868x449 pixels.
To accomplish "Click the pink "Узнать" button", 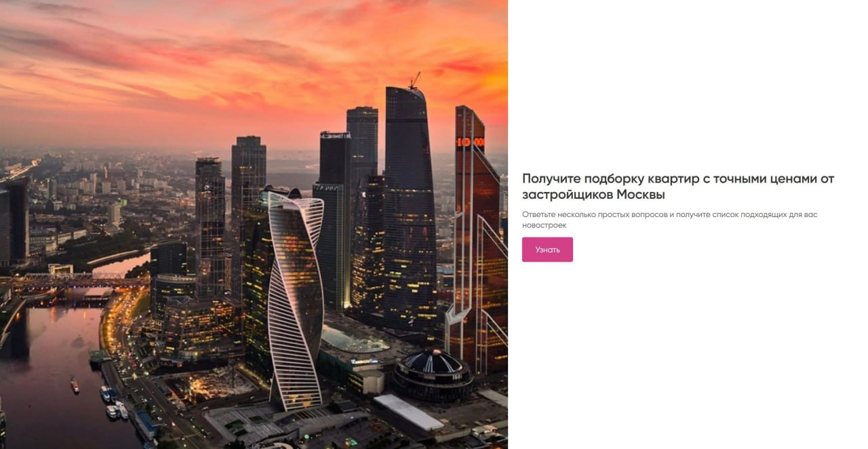I will point(547,250).
